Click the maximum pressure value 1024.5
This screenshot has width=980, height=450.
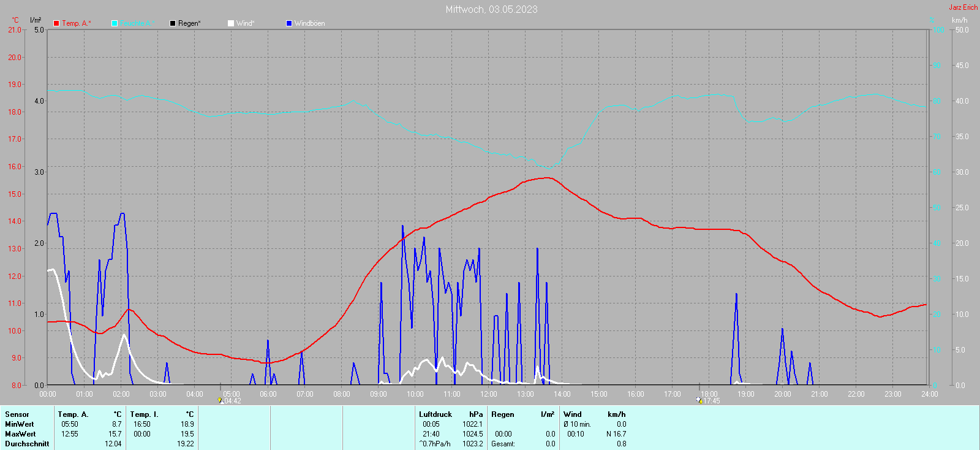point(472,434)
